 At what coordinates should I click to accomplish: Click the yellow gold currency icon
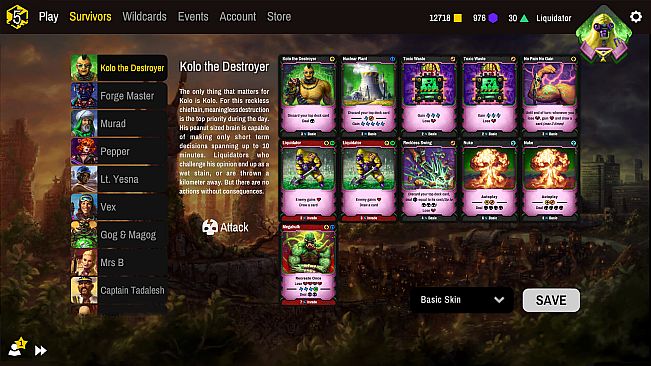point(458,18)
